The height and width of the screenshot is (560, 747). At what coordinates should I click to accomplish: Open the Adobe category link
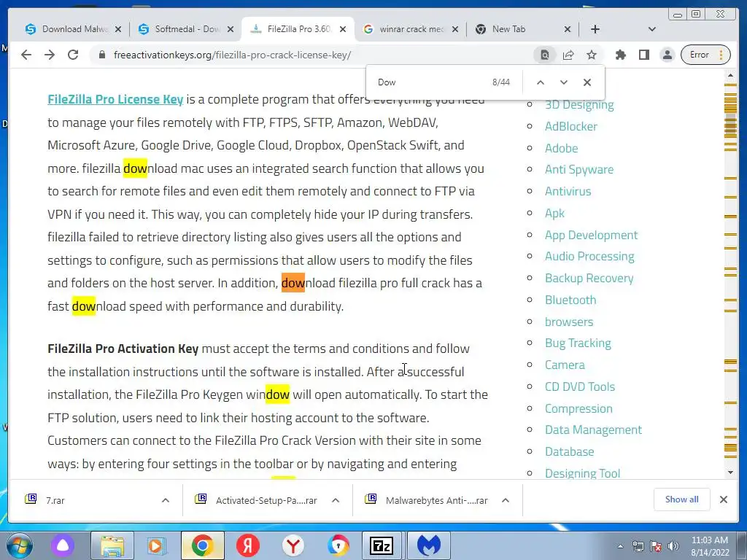562,148
